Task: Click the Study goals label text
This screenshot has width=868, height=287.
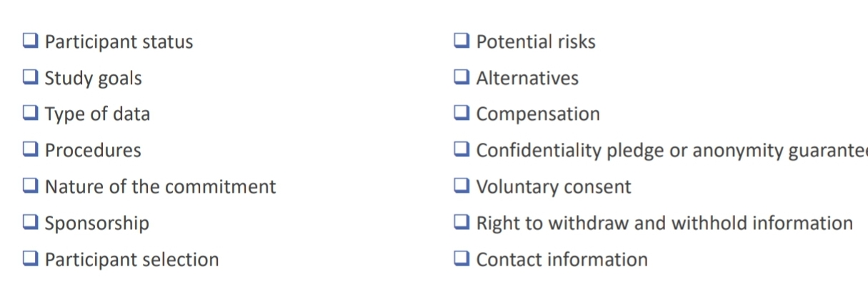Action: [93, 78]
